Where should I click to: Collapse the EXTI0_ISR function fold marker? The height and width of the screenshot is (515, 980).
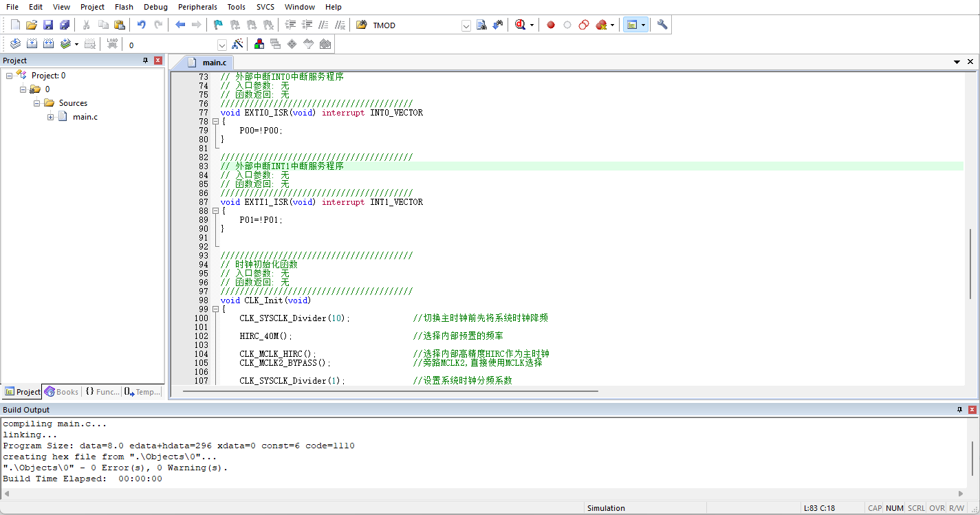click(x=215, y=122)
